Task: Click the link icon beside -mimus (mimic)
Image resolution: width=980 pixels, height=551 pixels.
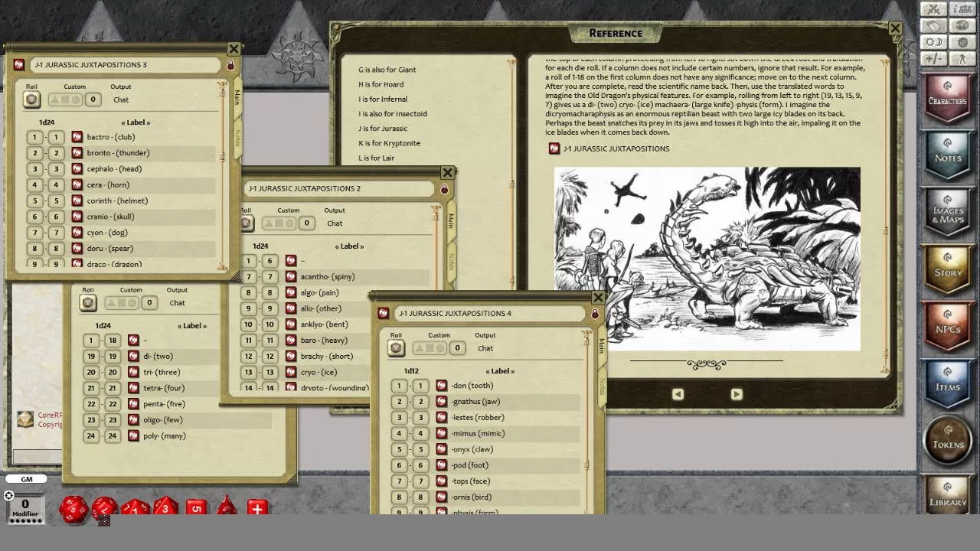Action: 441,433
